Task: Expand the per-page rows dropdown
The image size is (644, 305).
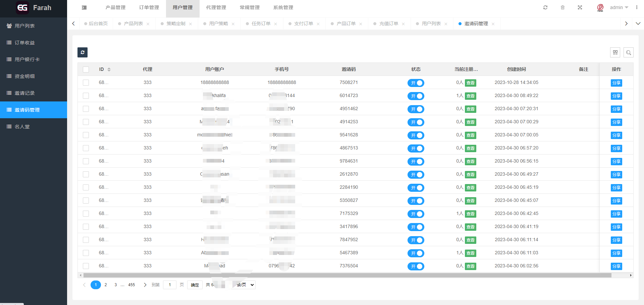Action: coord(244,285)
